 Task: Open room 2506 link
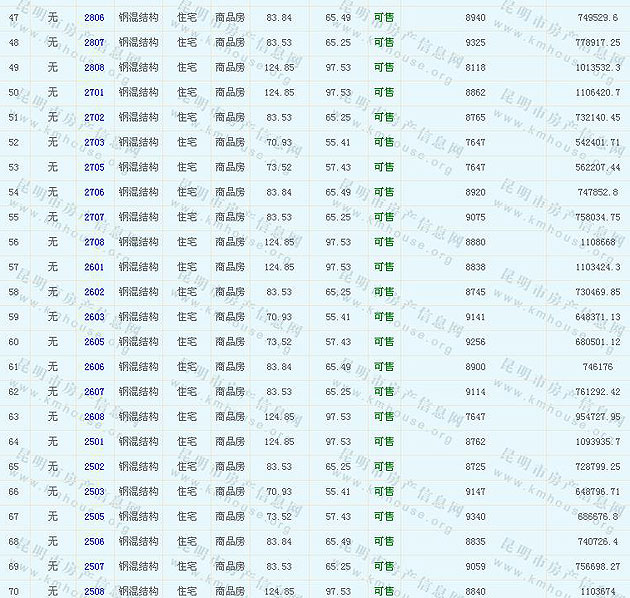pos(94,542)
